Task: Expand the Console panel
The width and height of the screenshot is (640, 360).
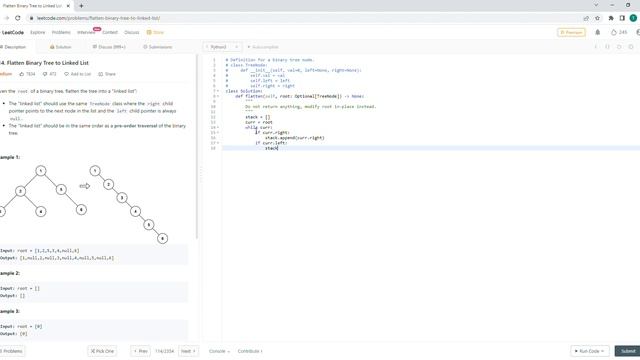Action: (x=219, y=351)
